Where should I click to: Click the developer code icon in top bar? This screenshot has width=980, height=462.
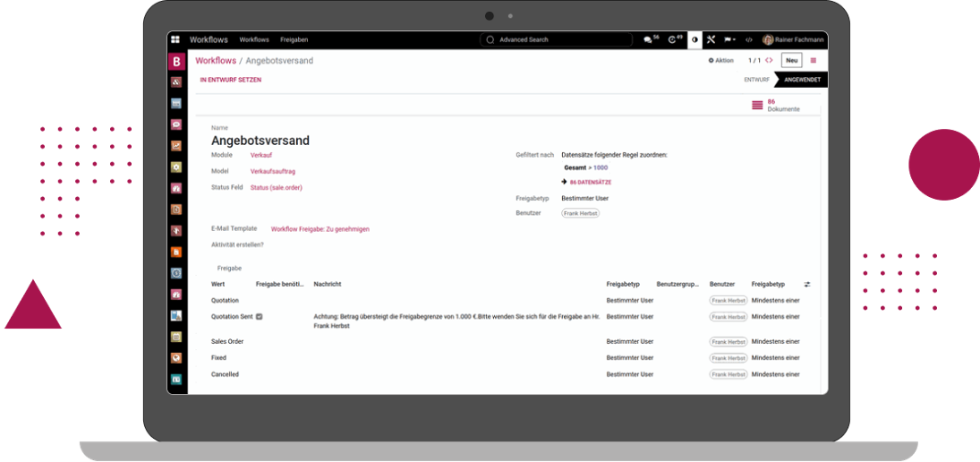point(749,40)
